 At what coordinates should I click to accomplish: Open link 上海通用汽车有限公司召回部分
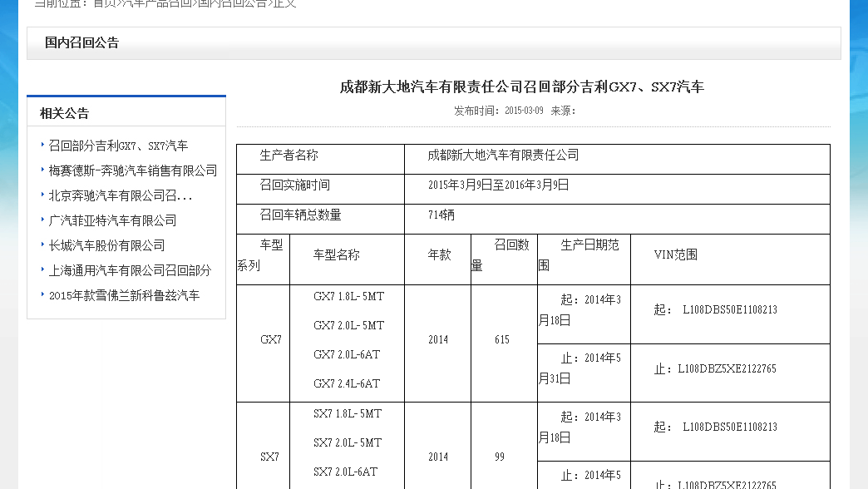pos(130,270)
